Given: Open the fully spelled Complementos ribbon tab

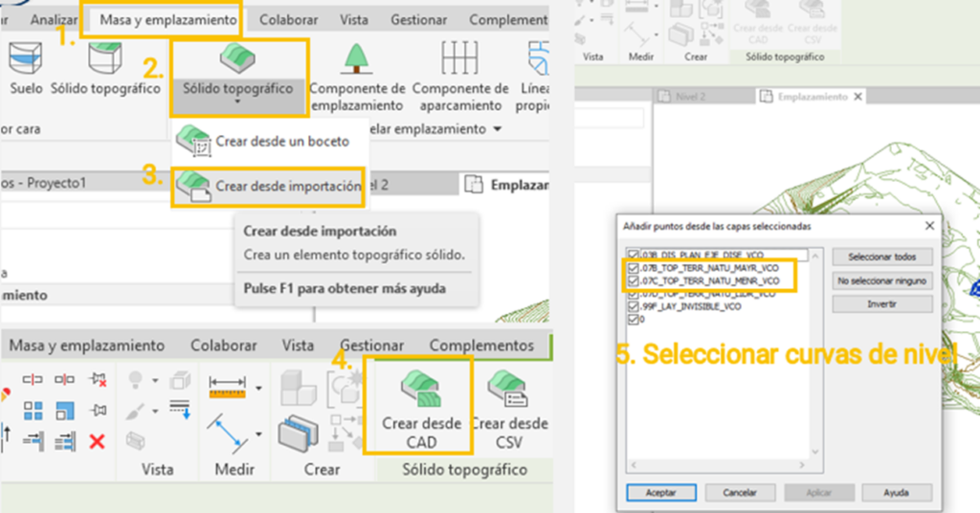Looking at the screenshot, I should pyautogui.click(x=481, y=346).
